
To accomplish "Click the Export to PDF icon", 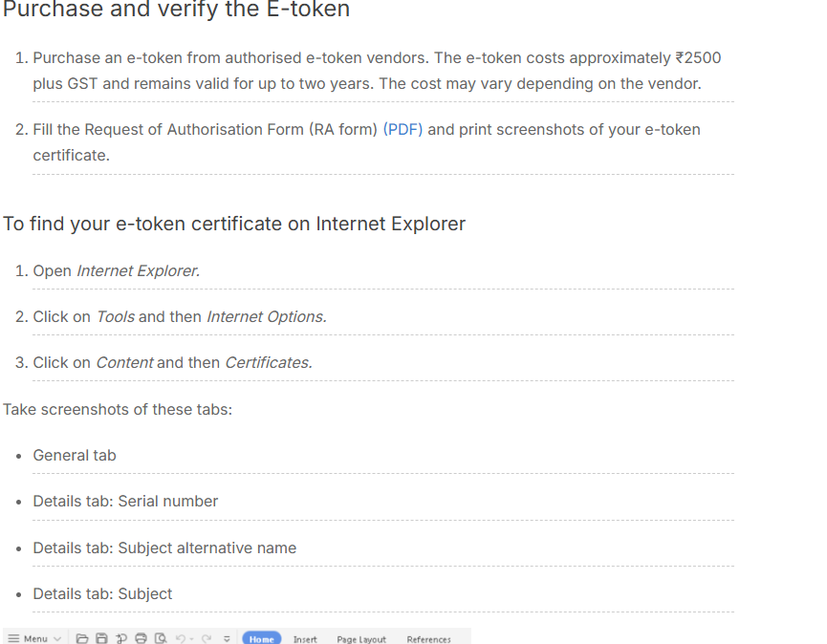I will pyautogui.click(x=121, y=638).
